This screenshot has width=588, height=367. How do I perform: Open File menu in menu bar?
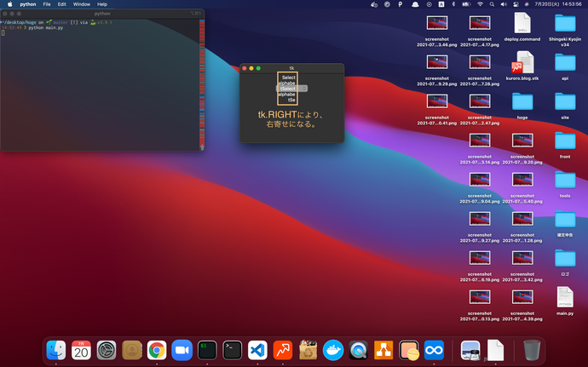coord(47,4)
